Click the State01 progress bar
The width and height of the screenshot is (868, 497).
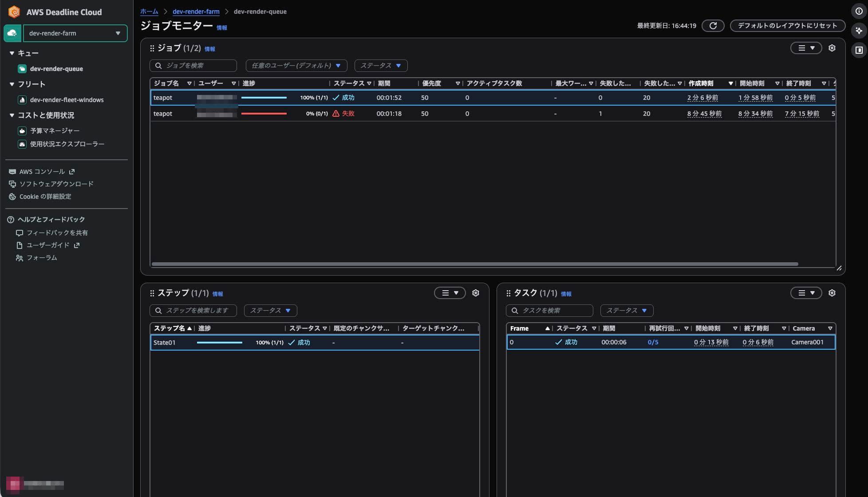[220, 343]
